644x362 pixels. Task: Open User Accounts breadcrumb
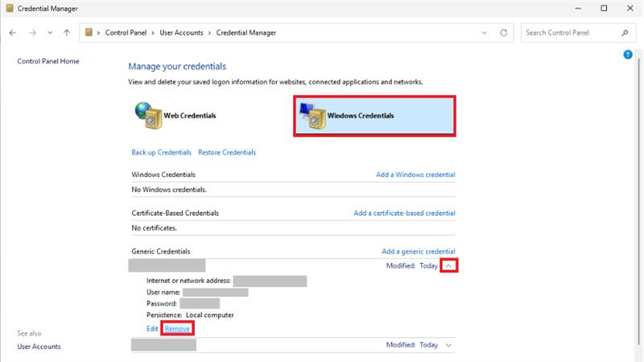pos(181,33)
